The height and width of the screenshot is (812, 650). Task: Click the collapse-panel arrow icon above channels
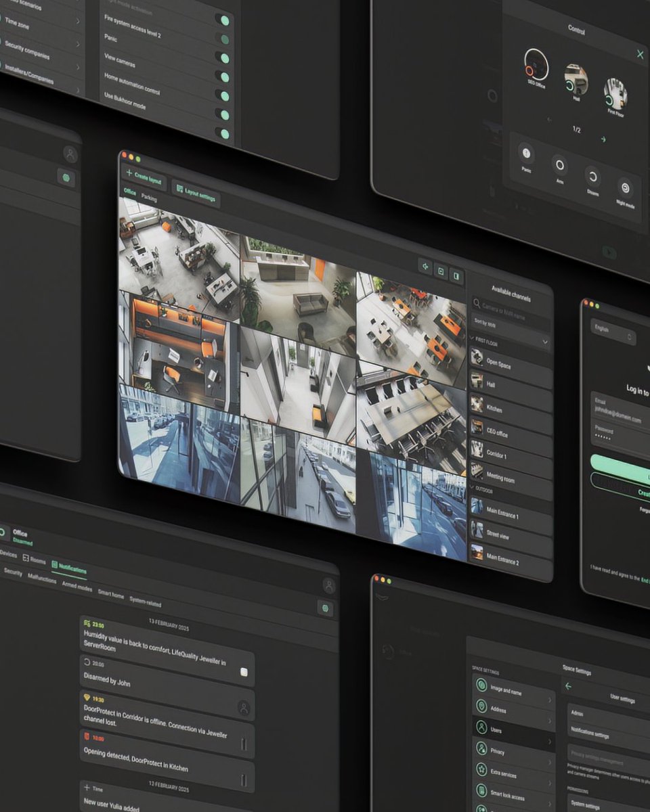(425, 267)
